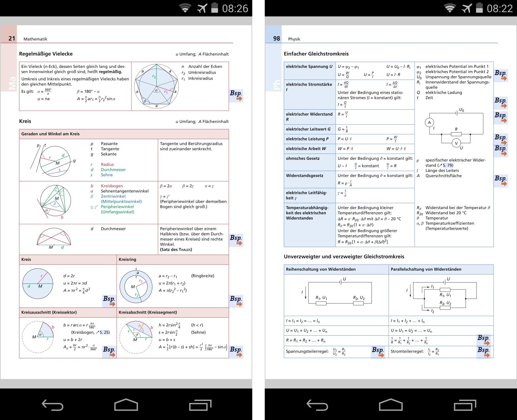Open Bsp. example for elektrische Spannung

(501, 75)
